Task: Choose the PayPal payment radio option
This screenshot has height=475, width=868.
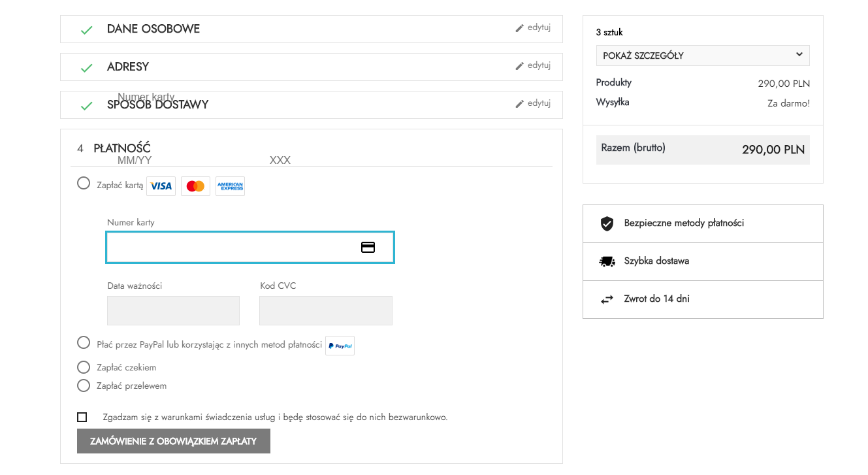Action: coord(84,342)
